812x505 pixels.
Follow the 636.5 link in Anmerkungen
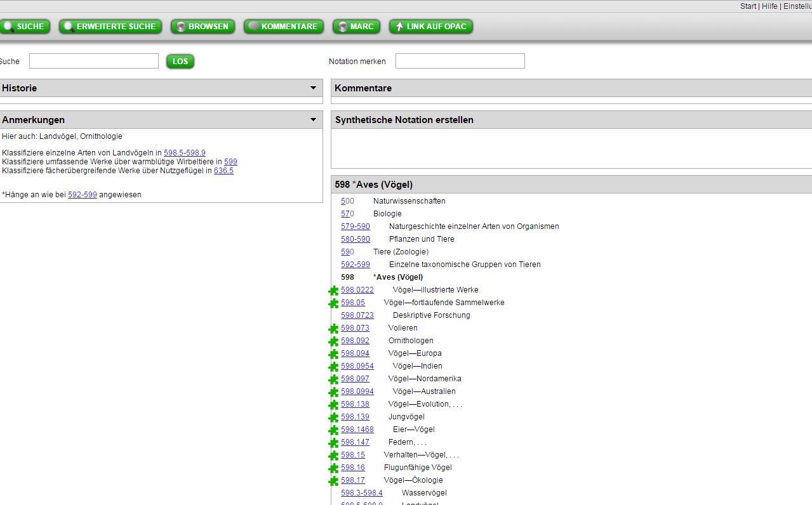click(x=223, y=171)
